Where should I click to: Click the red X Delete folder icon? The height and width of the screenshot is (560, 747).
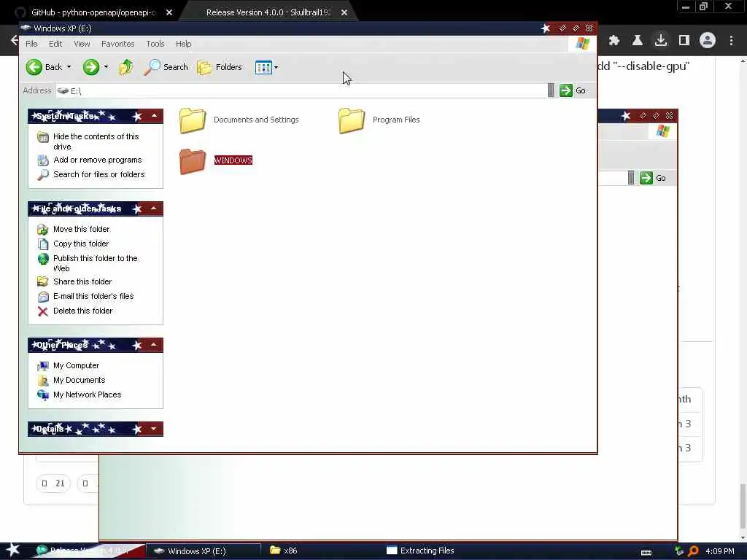point(43,311)
